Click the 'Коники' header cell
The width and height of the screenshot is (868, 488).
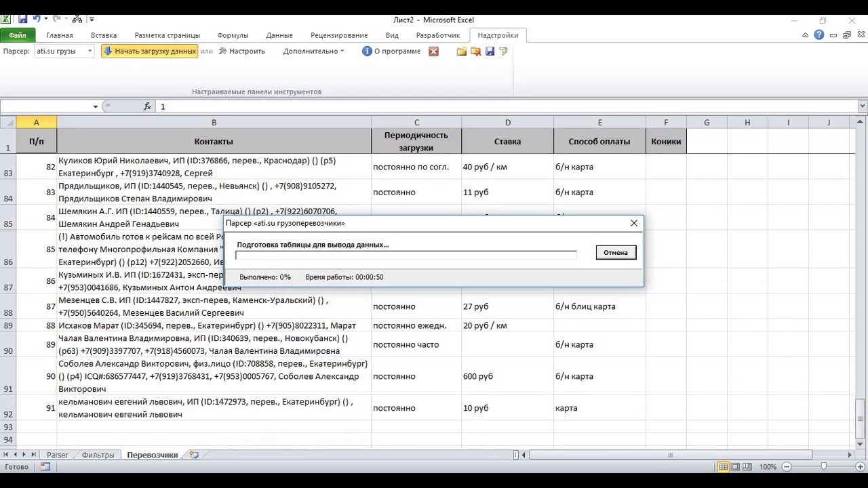(666, 142)
